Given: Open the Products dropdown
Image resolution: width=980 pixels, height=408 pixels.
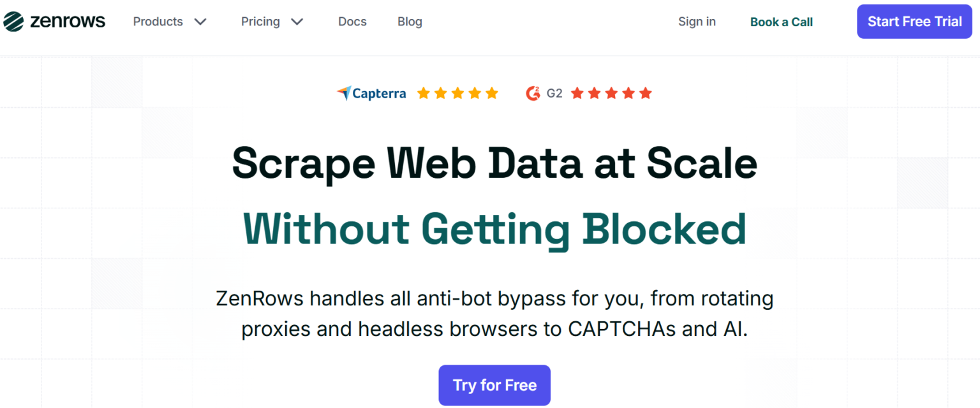Looking at the screenshot, I should click(x=158, y=21).
